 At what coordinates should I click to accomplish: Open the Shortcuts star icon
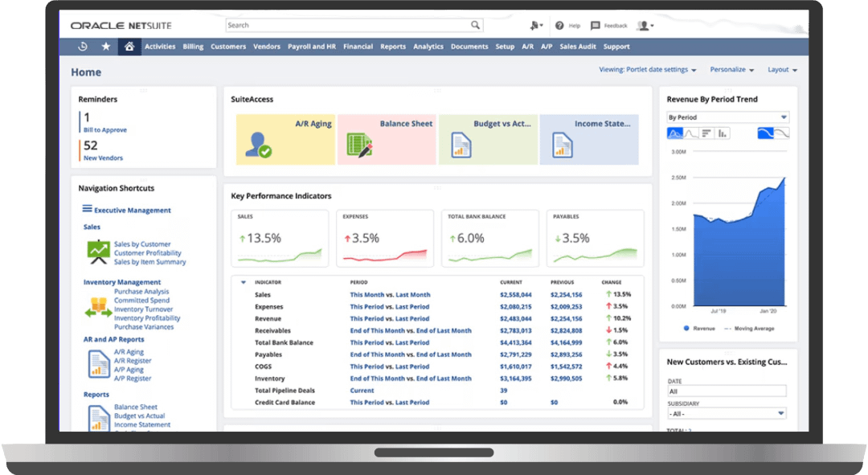tap(106, 47)
